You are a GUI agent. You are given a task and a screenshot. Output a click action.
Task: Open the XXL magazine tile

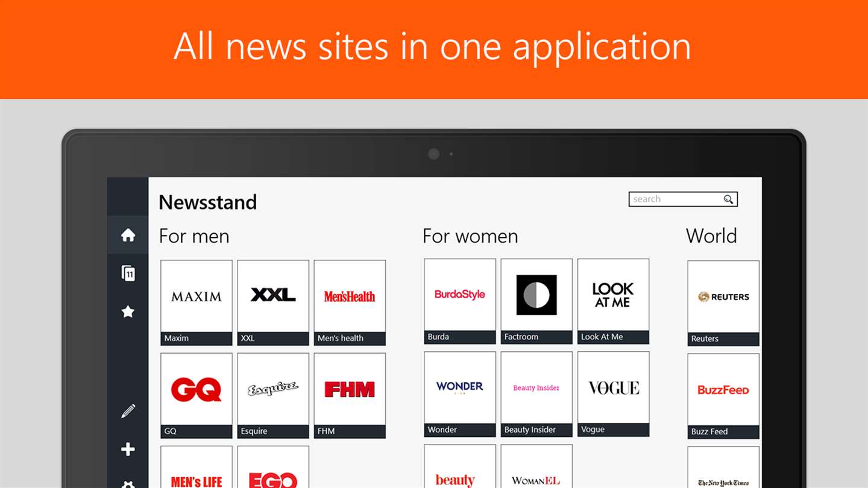point(273,302)
